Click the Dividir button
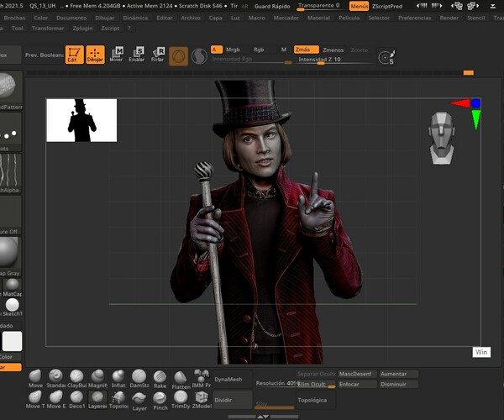This screenshot has height=420, width=504. coord(233,400)
